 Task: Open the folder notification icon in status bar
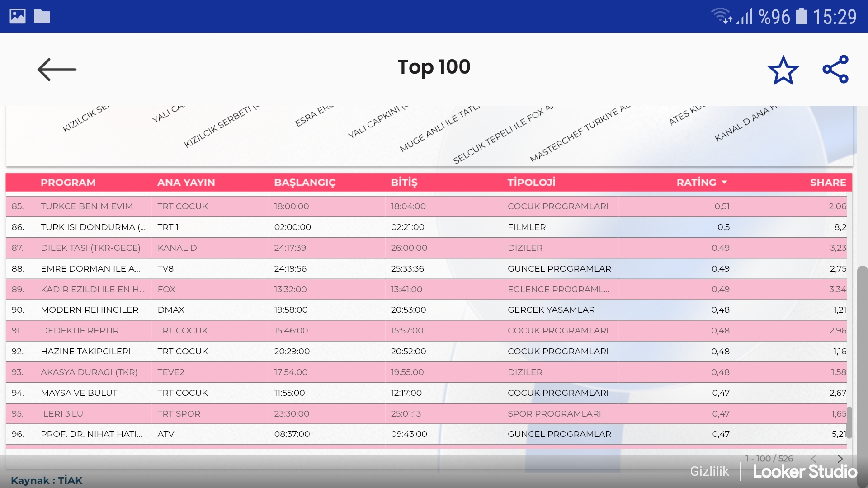tap(42, 16)
